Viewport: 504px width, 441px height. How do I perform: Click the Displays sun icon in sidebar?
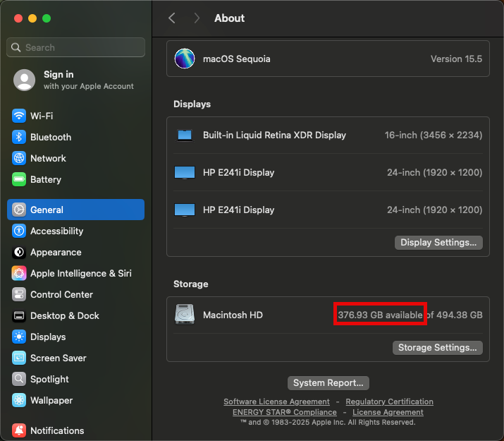pos(19,337)
